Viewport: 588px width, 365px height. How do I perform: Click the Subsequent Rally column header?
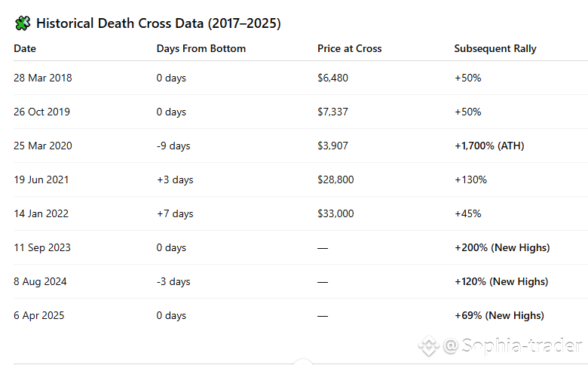(x=495, y=48)
